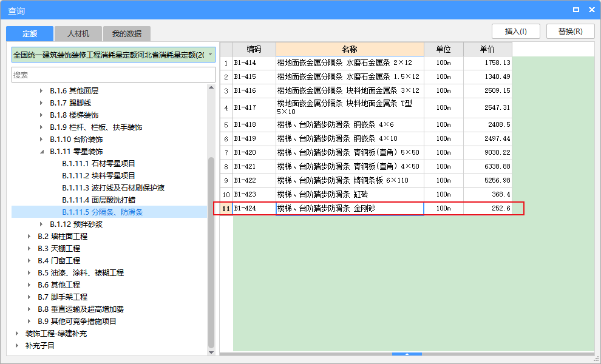
Task: Select tree item B.2 墙柱面工程
Action: tap(63, 237)
